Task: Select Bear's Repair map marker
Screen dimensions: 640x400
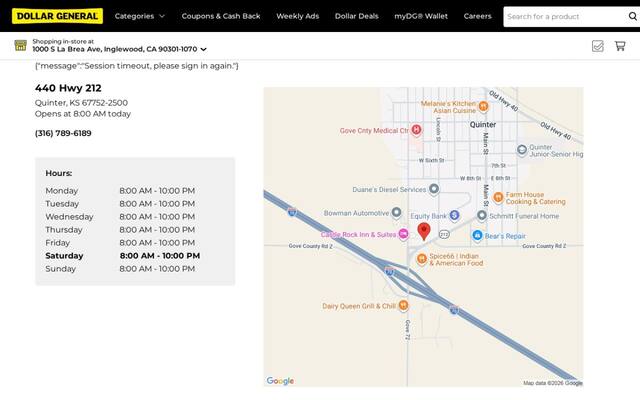Action: click(x=477, y=236)
